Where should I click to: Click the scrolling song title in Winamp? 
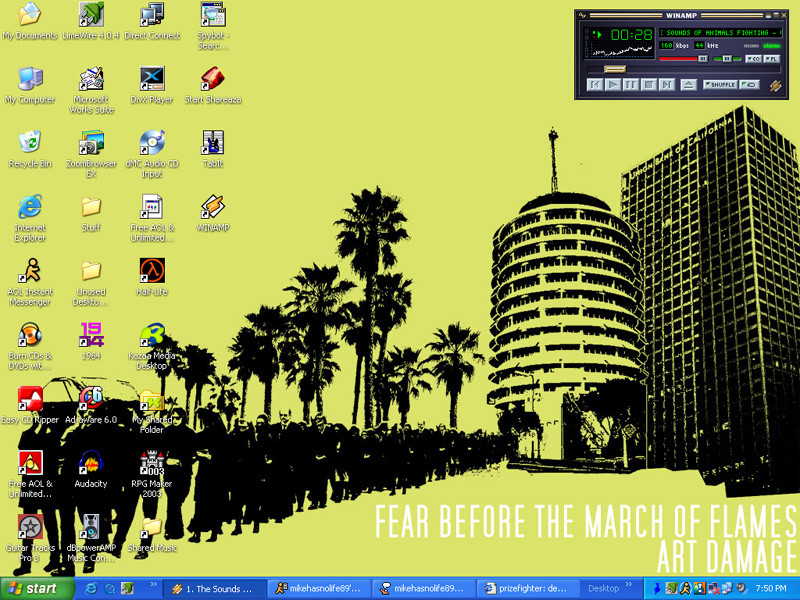[x=720, y=32]
